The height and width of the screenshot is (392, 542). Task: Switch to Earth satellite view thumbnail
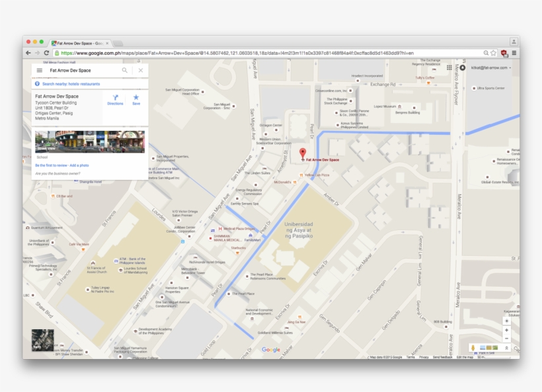pyautogui.click(x=42, y=340)
